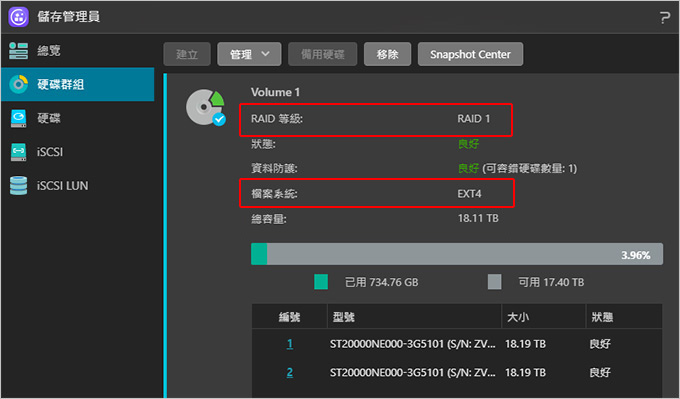Image resolution: width=680 pixels, height=399 pixels.
Task: Click the 檔案系統 label
Action: pyautogui.click(x=275, y=193)
